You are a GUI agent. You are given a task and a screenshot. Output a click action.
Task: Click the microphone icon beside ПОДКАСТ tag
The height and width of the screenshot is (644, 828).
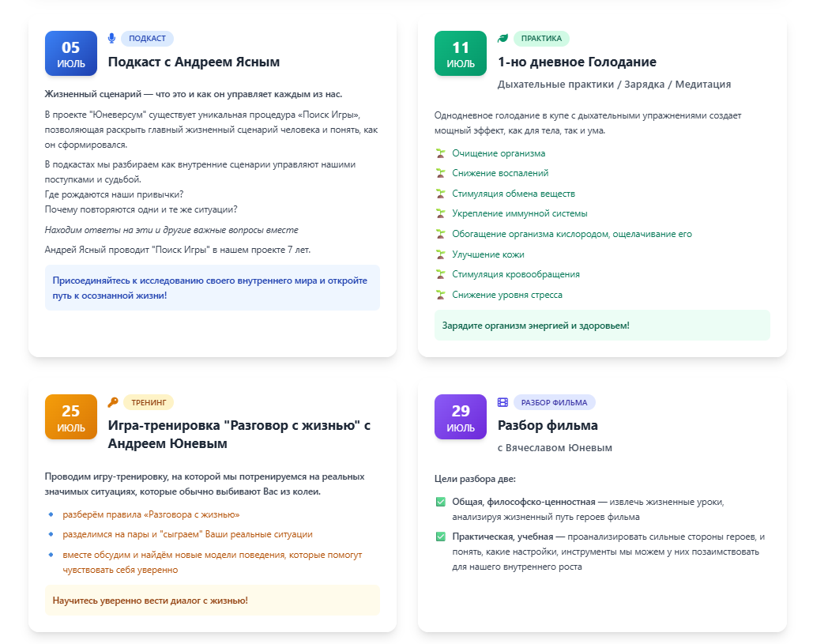[111, 38]
